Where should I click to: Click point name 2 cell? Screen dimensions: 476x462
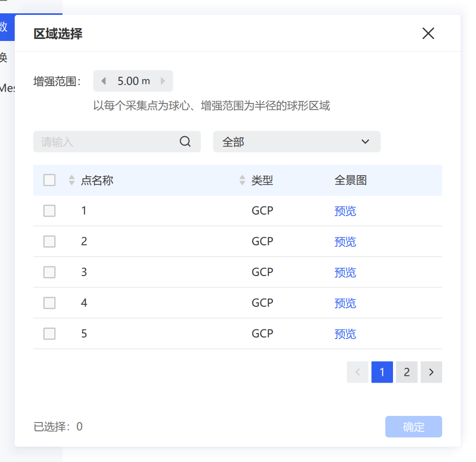pyautogui.click(x=84, y=242)
